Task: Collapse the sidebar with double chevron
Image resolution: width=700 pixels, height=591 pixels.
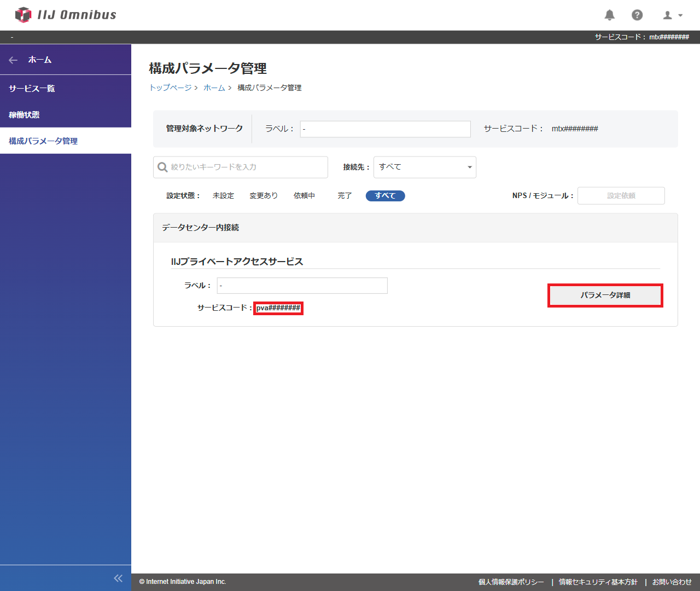Action: (118, 578)
